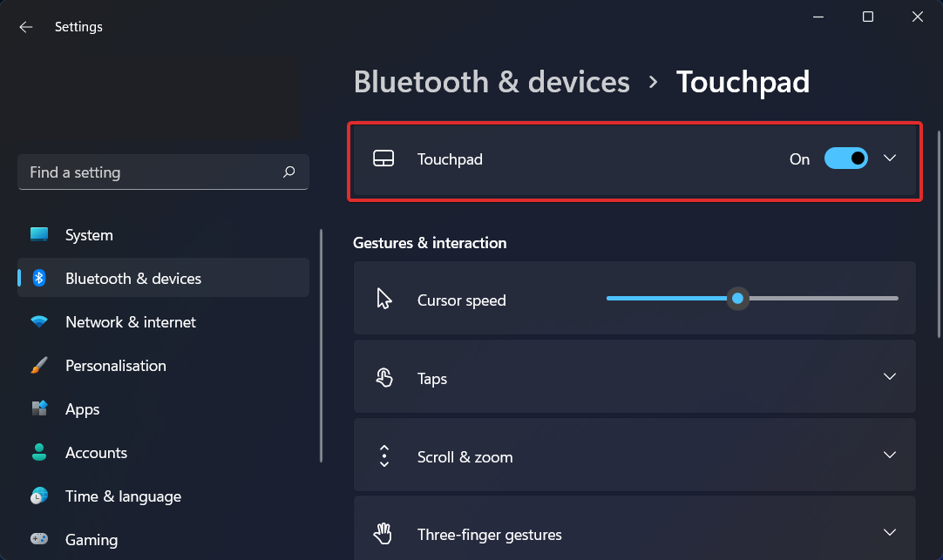
Task: Turn off the Touchpad toggle
Action: coord(845,159)
